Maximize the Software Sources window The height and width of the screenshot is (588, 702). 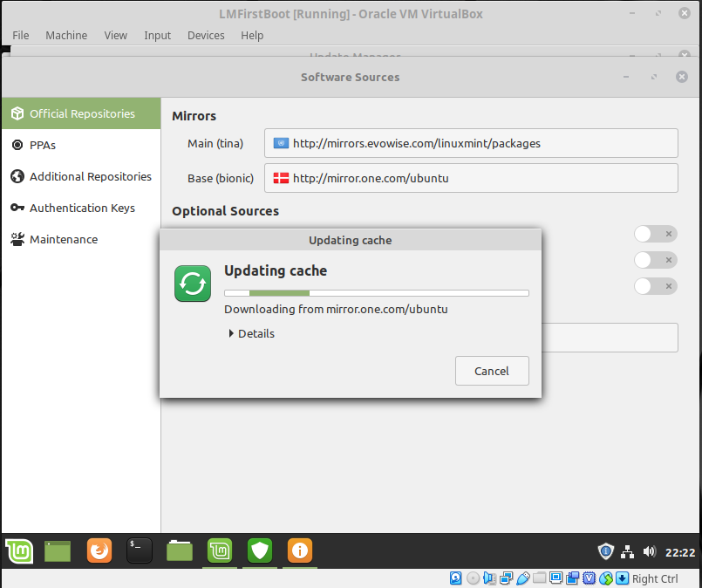(x=654, y=77)
